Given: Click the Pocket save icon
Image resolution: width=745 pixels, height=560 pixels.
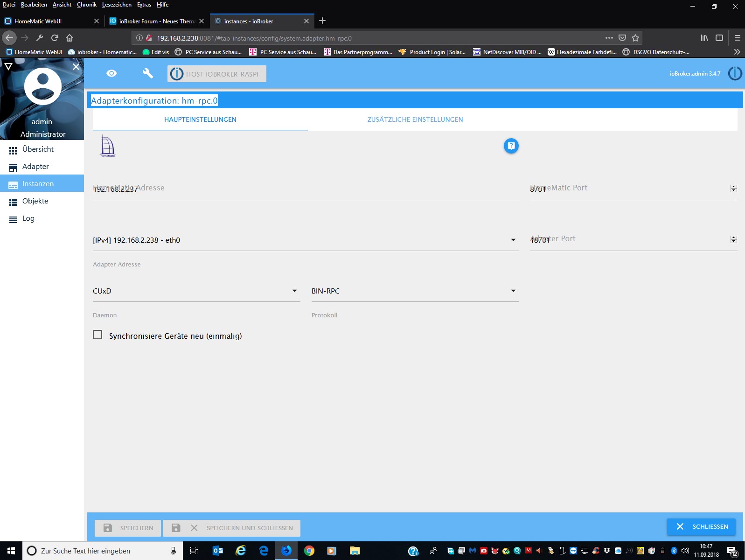Looking at the screenshot, I should click(x=622, y=38).
